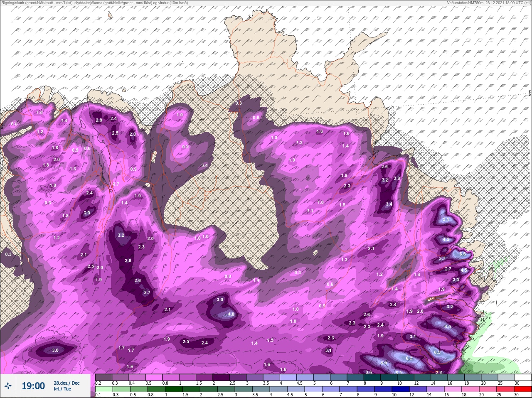Pick the light periwinkle 4–4.5 swatch in upper legend
Viewport: 532px width, 398px height.
click(x=289, y=377)
